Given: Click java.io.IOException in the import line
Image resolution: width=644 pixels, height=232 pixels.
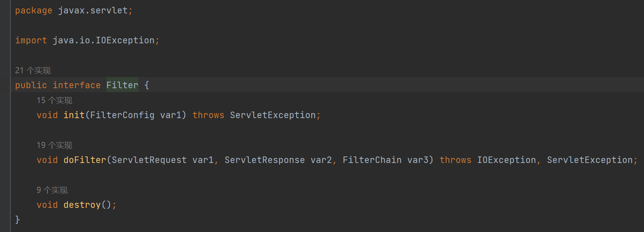Looking at the screenshot, I should [x=103, y=40].
